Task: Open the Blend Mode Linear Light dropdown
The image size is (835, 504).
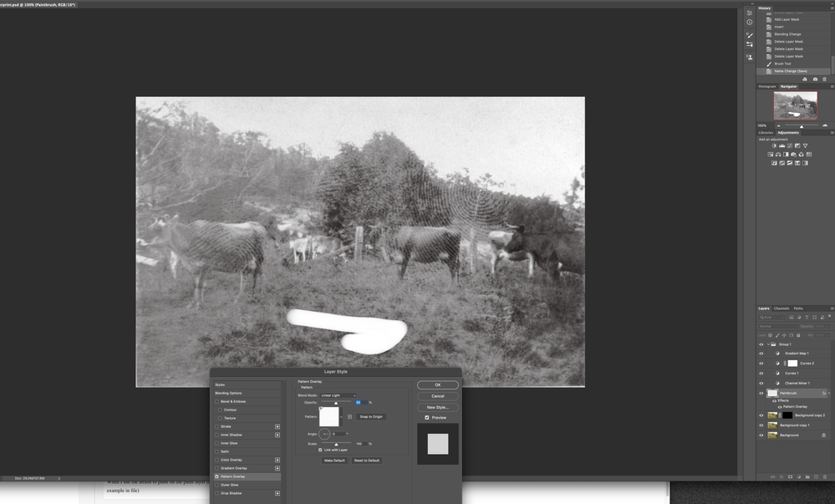Action: click(339, 395)
